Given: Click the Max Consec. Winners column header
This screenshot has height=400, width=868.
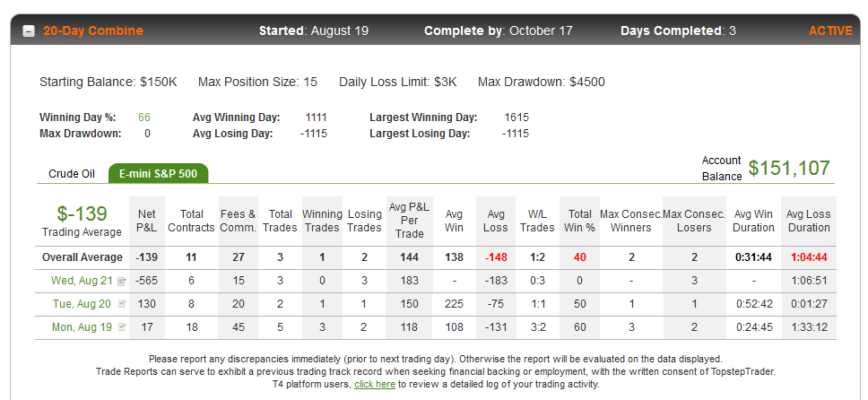Looking at the screenshot, I should point(631,221).
